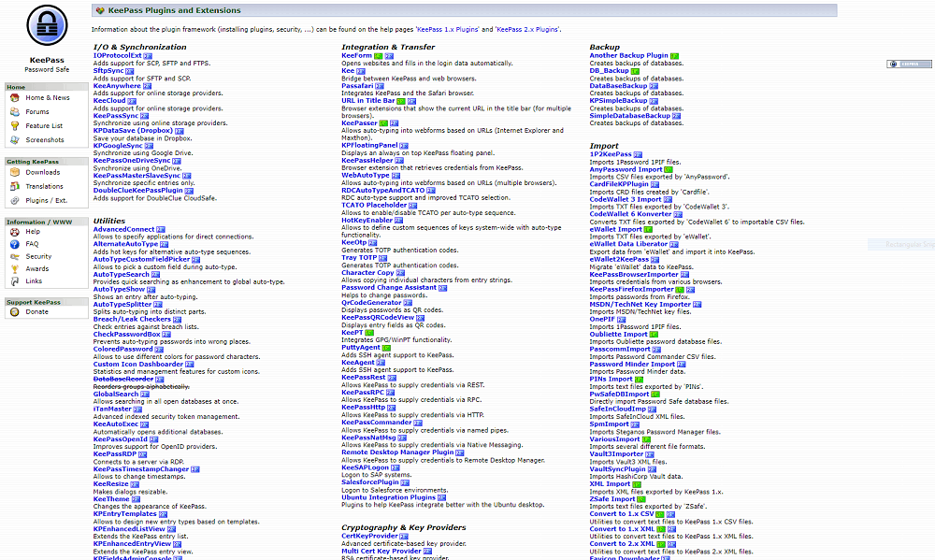
Task: Open the KeeTheme plugin link
Action: [x=111, y=499]
